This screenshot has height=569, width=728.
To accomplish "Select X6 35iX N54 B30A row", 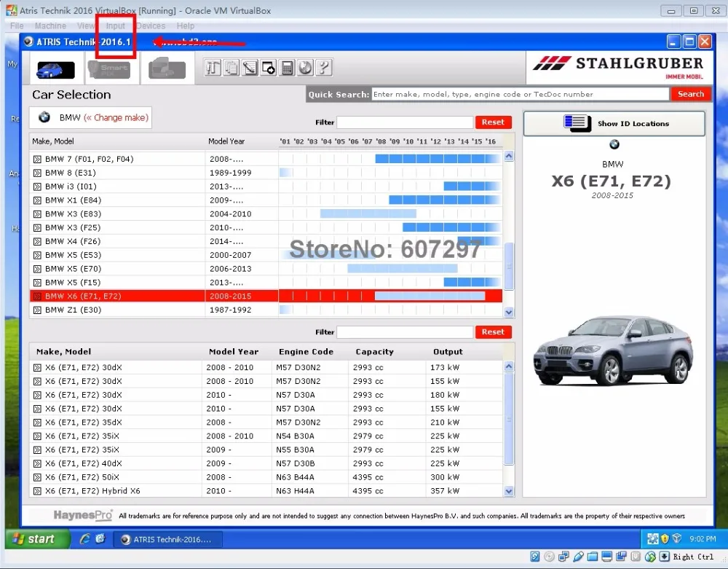I will tap(266, 436).
